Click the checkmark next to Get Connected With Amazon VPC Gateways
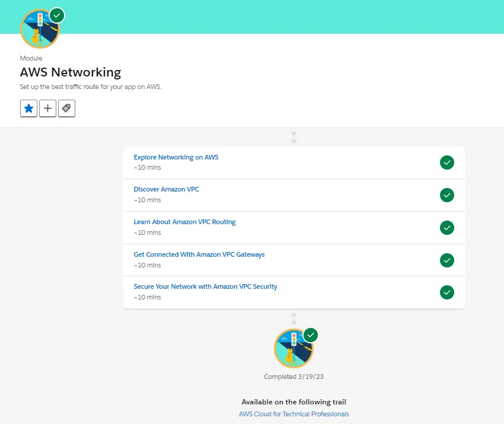The width and height of the screenshot is (504, 424). click(447, 260)
